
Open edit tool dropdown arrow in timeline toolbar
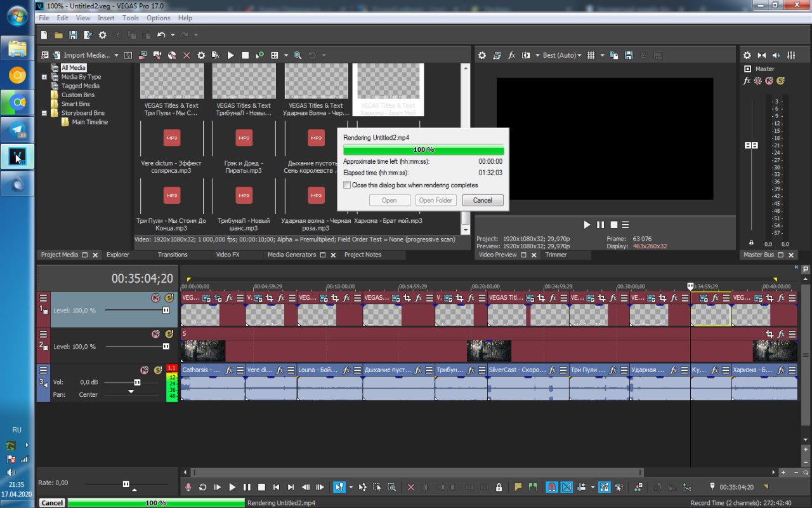pos(350,487)
